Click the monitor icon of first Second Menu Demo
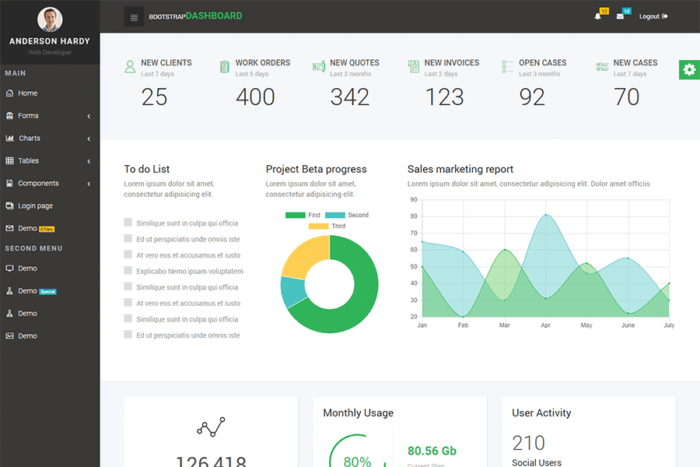The width and height of the screenshot is (700, 467). click(x=9, y=268)
